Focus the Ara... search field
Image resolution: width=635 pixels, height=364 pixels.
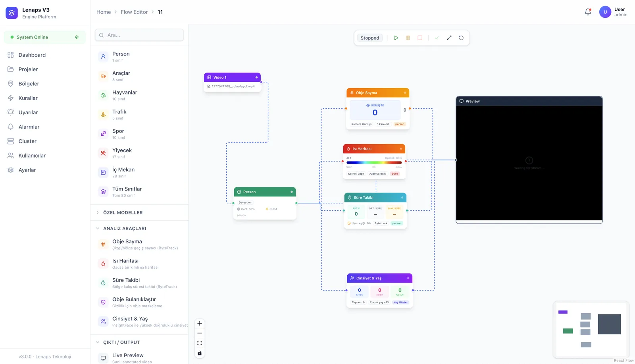139,35
